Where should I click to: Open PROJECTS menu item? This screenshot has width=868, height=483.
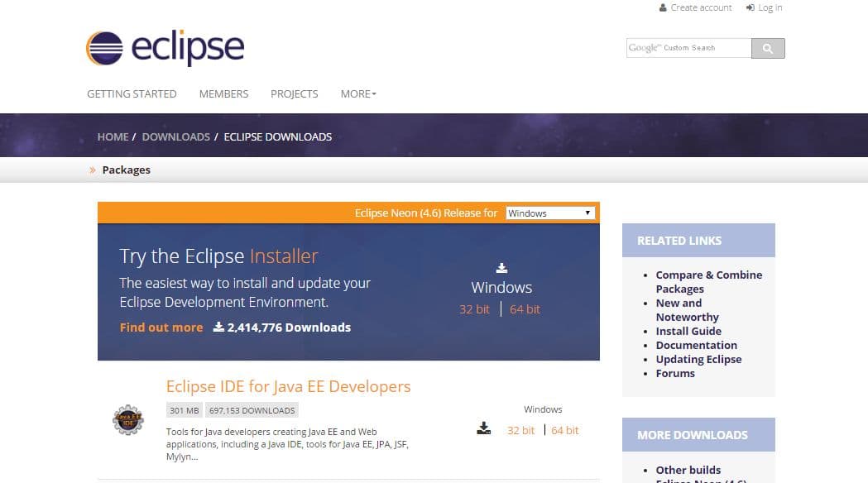pyautogui.click(x=295, y=94)
